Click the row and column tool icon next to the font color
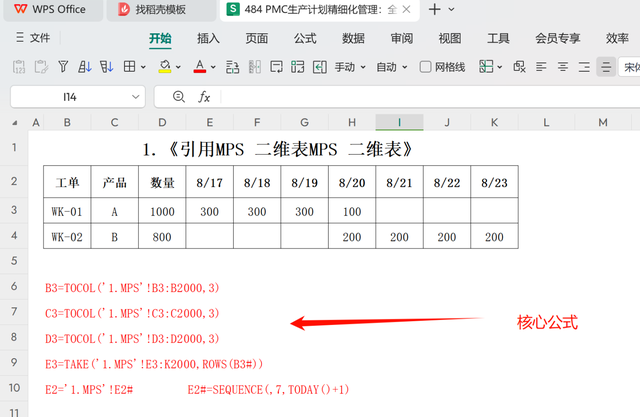The height and width of the screenshot is (417, 640). pyautogui.click(x=233, y=67)
